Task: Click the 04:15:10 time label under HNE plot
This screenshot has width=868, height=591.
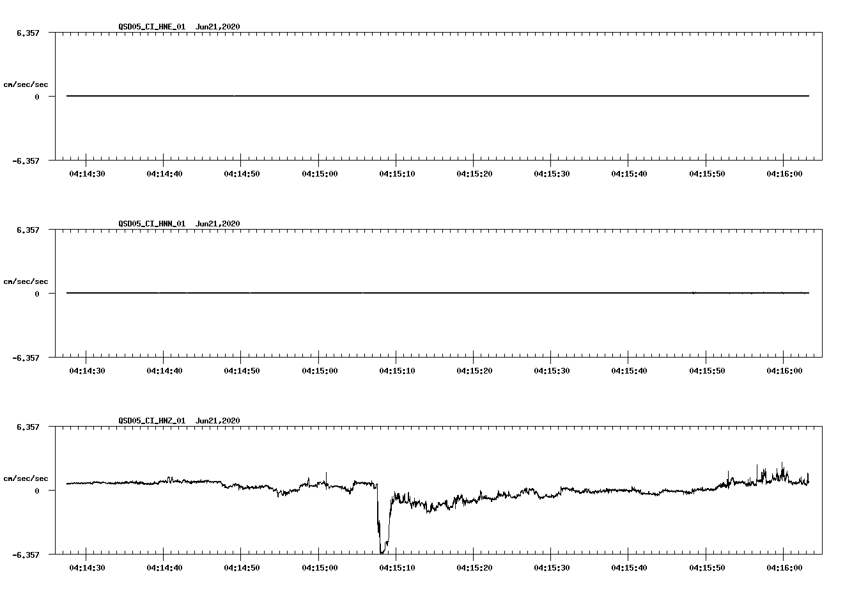Action: 397,174
